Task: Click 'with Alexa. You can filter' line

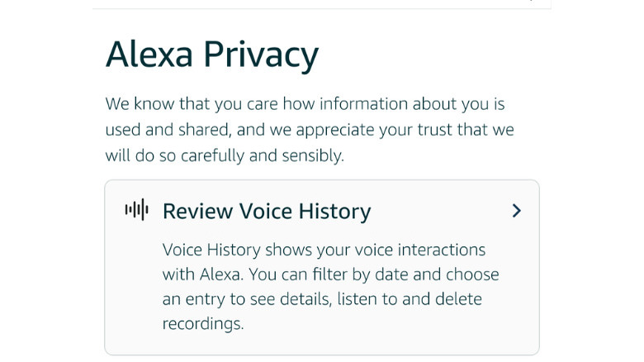Action: point(330,274)
